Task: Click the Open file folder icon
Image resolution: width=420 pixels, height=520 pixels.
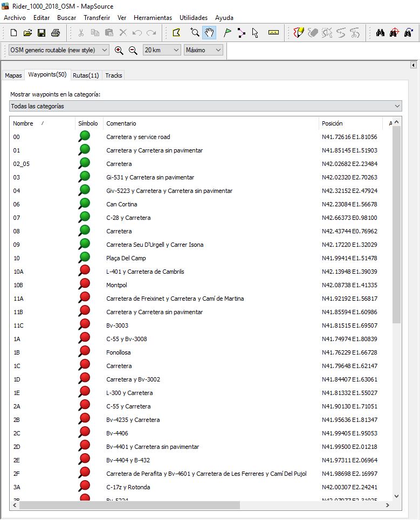Action: (28, 33)
